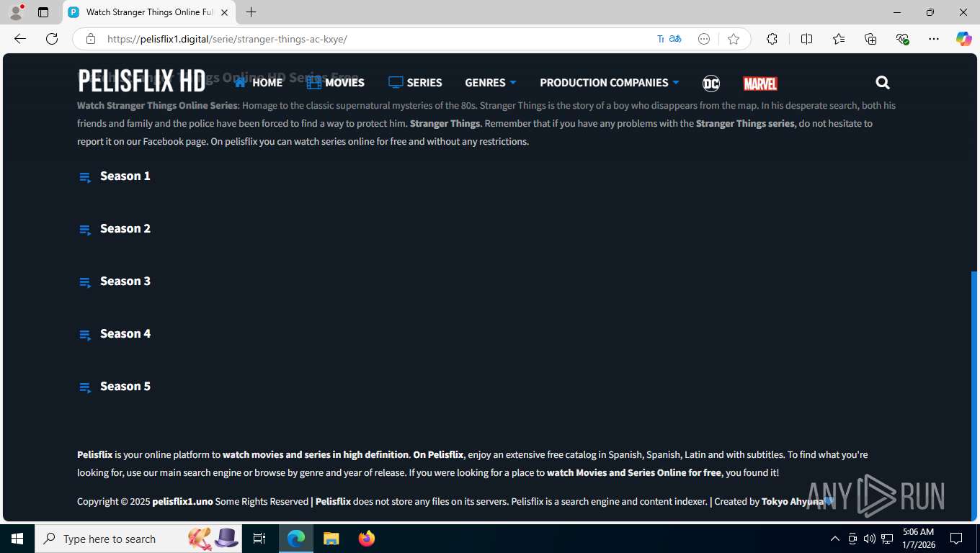Open browser extensions icon
The width and height of the screenshot is (980, 553).
coord(772,39)
